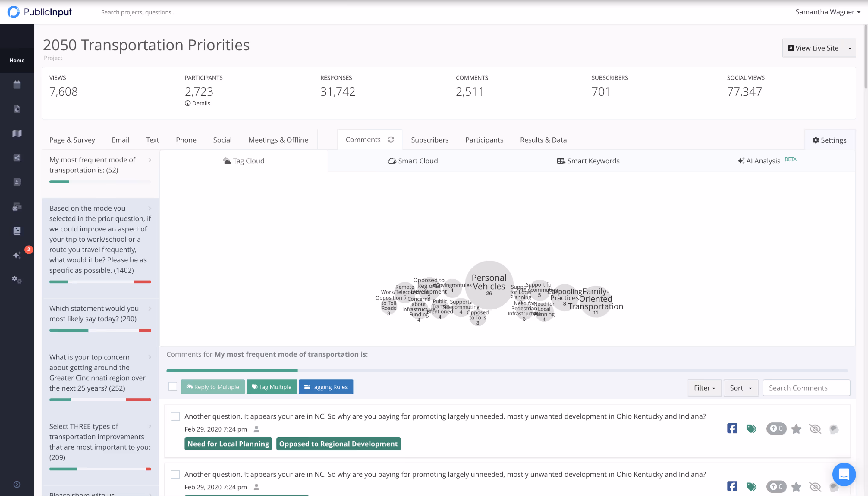Click the Search Comments field
868x496 pixels.
coord(806,388)
